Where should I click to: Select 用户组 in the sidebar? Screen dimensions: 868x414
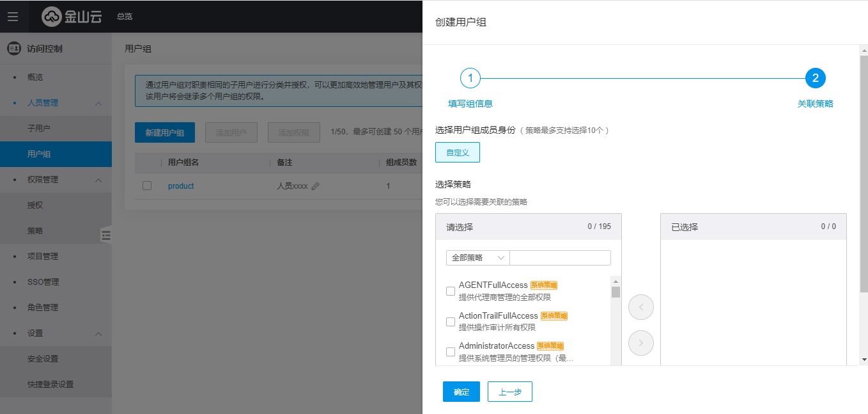pyautogui.click(x=56, y=154)
